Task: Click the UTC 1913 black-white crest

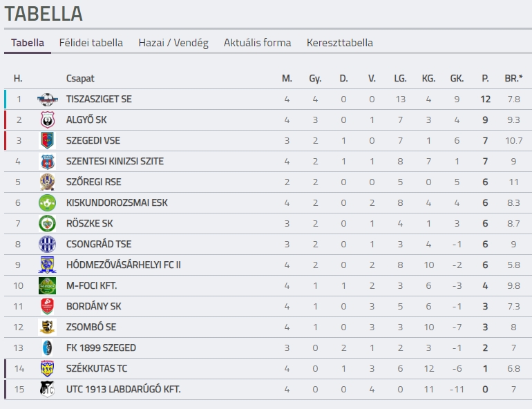Action: point(47,389)
